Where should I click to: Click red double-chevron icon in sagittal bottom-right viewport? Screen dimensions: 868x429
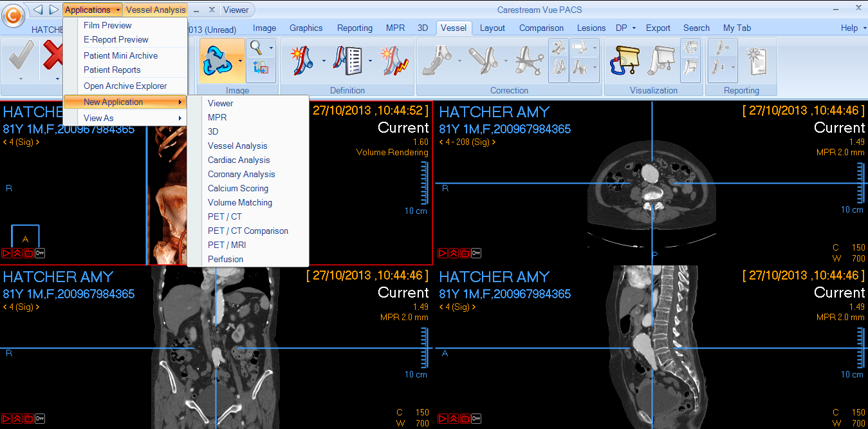click(x=453, y=419)
